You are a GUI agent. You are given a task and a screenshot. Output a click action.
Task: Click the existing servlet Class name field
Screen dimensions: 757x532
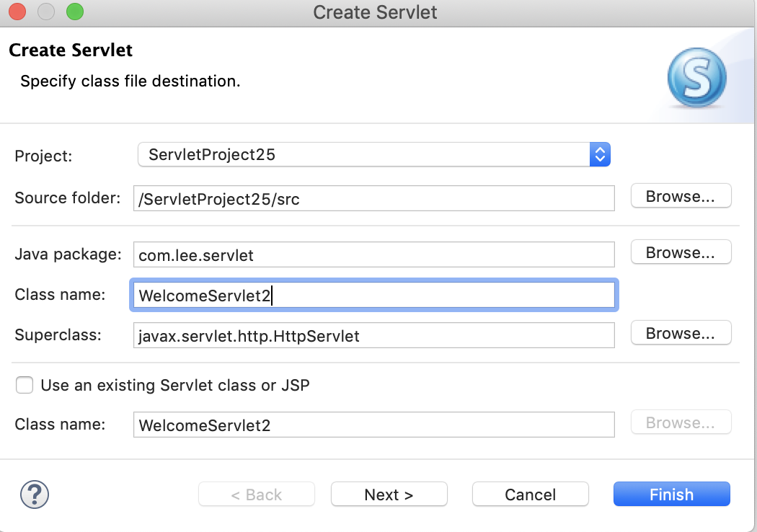tap(373, 424)
